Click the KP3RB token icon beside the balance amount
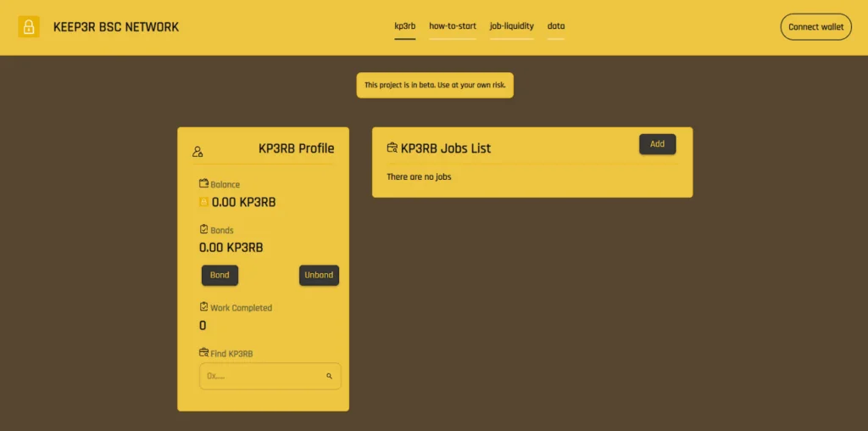Image resolution: width=868 pixels, height=431 pixels. (203, 202)
